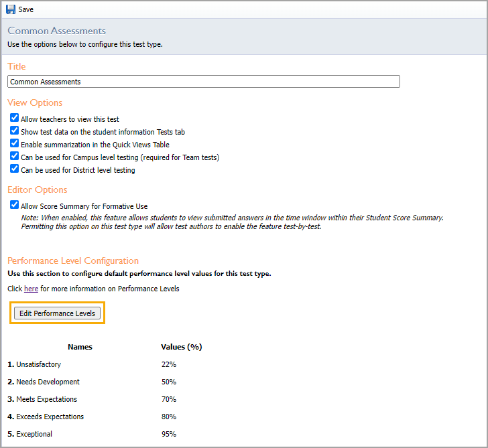Disable Allow Score Summary for Formative Use
Image resolution: width=488 pixels, height=448 pixels.
(x=14, y=205)
